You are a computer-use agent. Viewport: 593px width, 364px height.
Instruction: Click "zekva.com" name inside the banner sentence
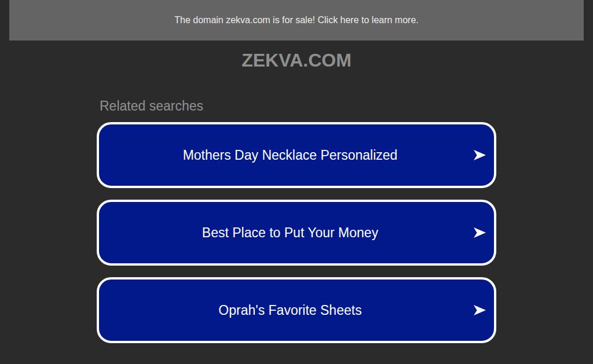click(x=247, y=20)
